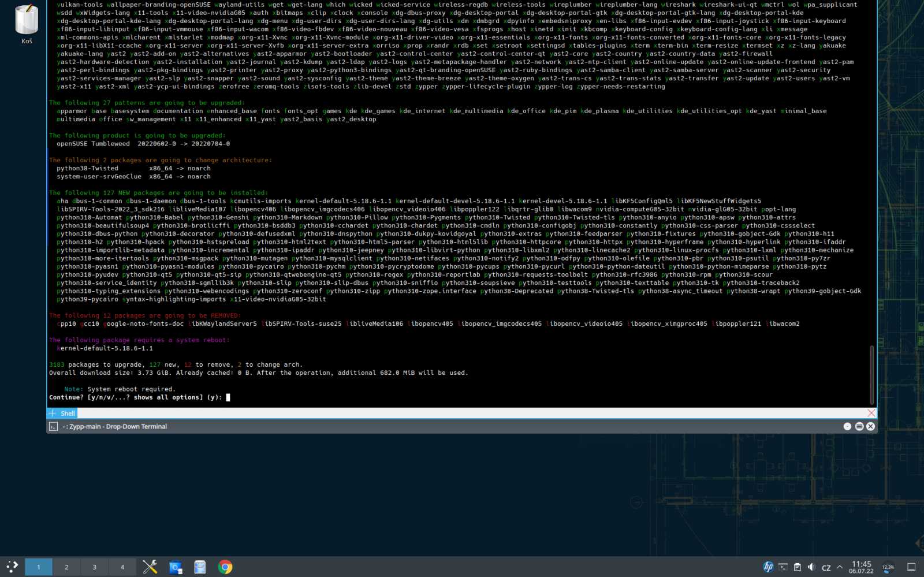
Task: Switch to virtual desktop 3
Action: (x=94, y=567)
